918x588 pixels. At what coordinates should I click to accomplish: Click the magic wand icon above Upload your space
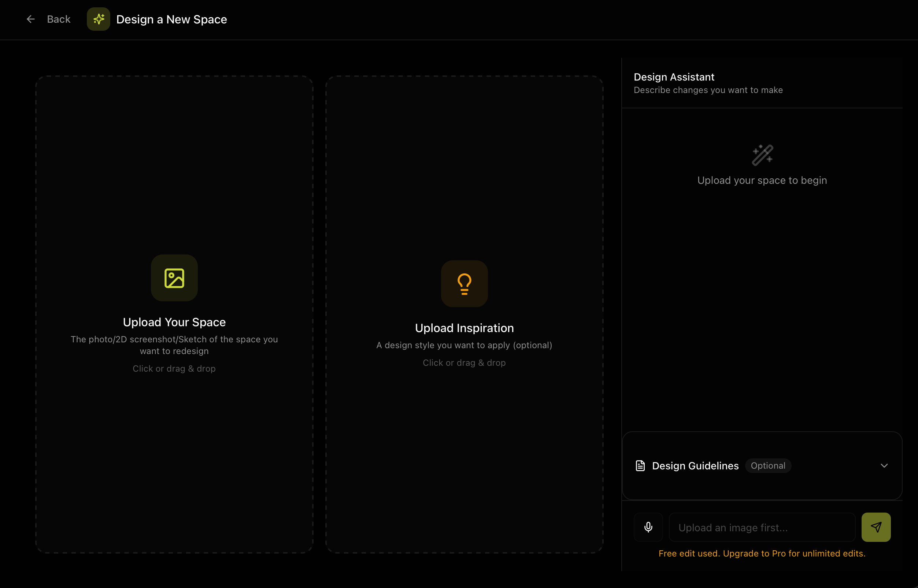click(762, 155)
